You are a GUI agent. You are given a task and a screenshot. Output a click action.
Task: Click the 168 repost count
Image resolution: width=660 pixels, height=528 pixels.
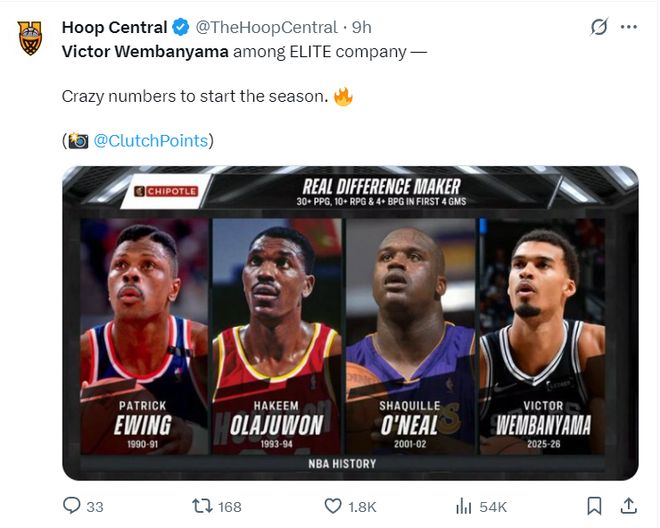[230, 507]
